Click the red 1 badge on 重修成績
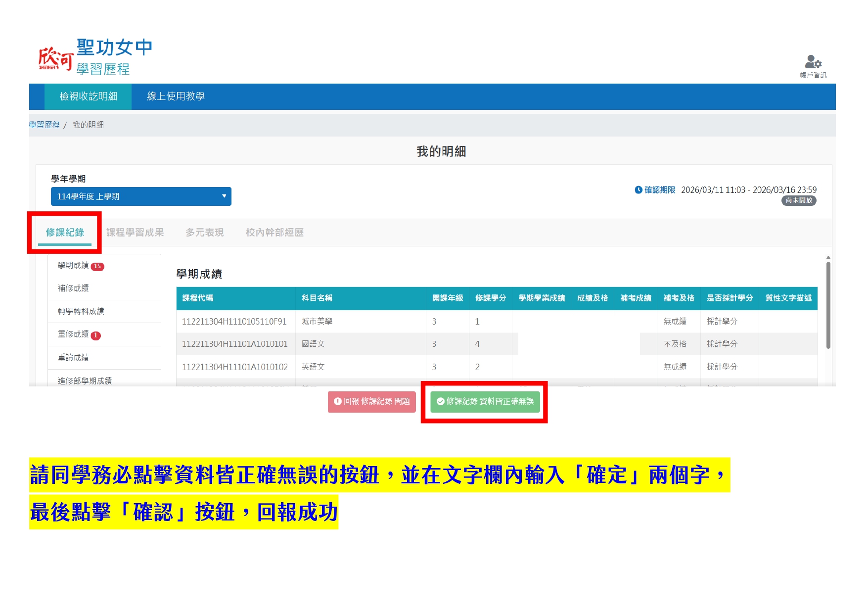Image resolution: width=868 pixels, height=614 pixels. tap(96, 335)
